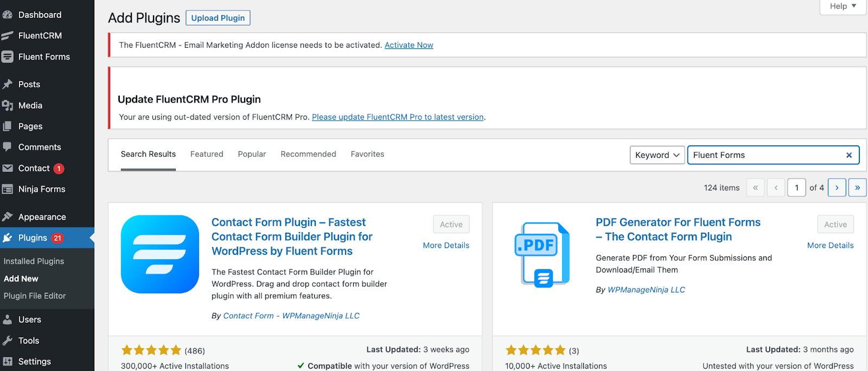Screen dimensions: 868x371
Task: Click the Media library icon
Action: click(x=8, y=105)
